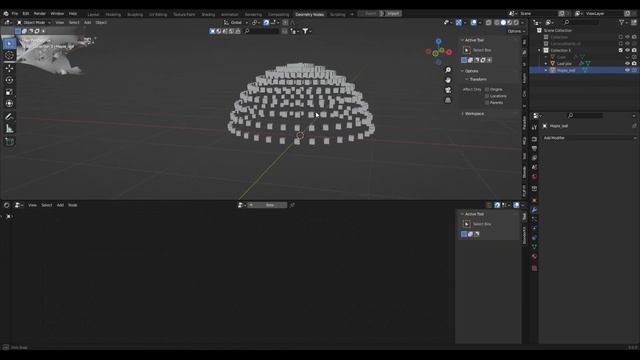Switch to the Shading workspace tab
Screen dimensions: 640x360
208,14
